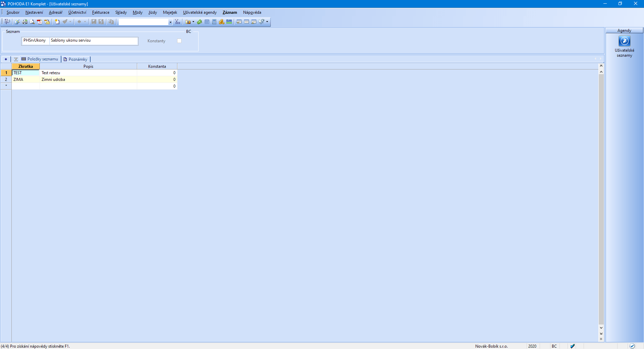Screen dimensions: 644x349
Task: Create a new record icon
Action: (57, 21)
